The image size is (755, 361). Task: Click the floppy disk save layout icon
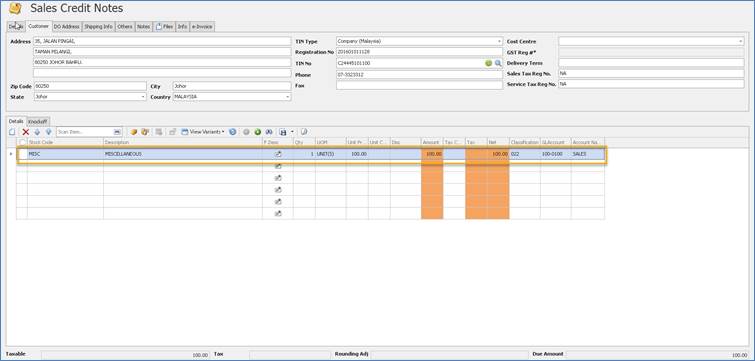pyautogui.click(x=283, y=132)
